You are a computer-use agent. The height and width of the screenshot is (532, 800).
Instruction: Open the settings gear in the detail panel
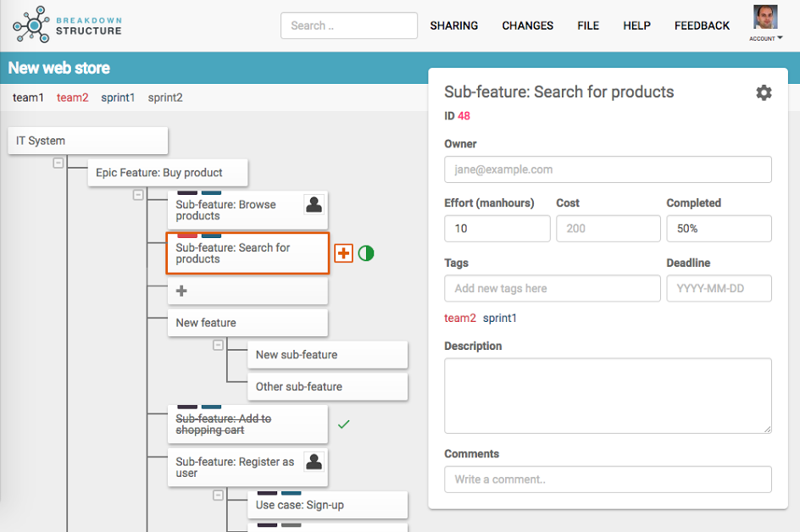[764, 92]
